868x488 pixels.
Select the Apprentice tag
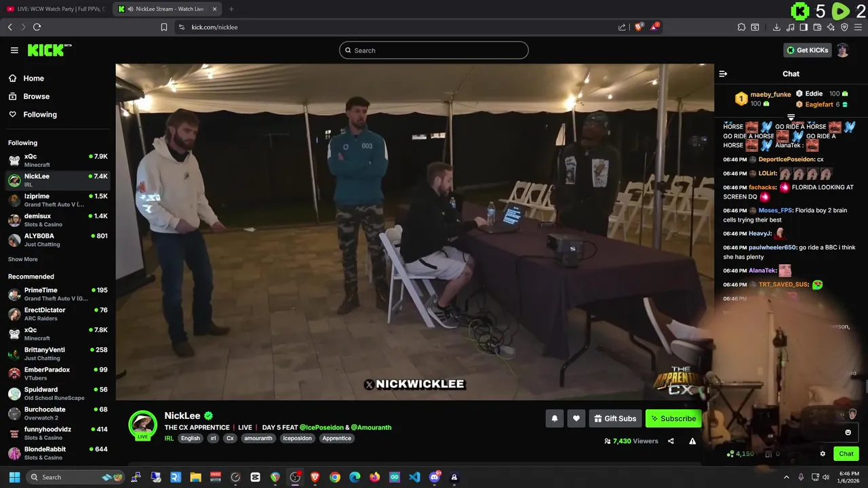pos(337,439)
